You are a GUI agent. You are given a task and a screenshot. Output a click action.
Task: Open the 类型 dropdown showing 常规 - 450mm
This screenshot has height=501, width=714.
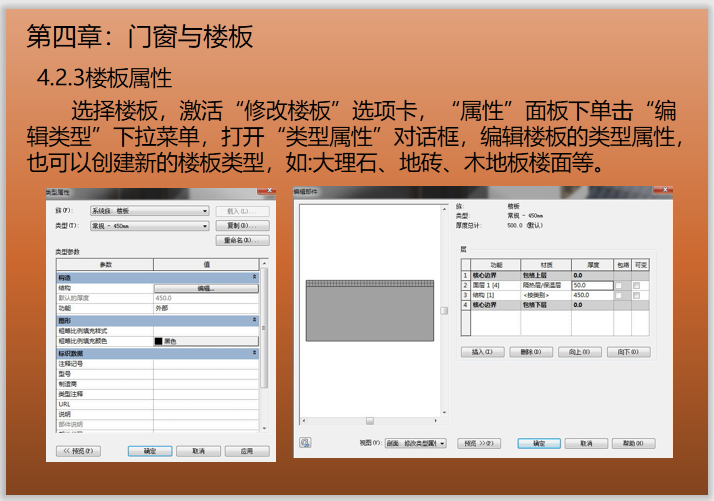click(149, 226)
